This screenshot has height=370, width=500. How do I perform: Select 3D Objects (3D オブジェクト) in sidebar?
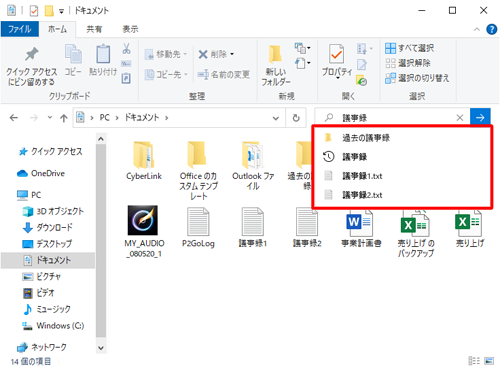53,211
